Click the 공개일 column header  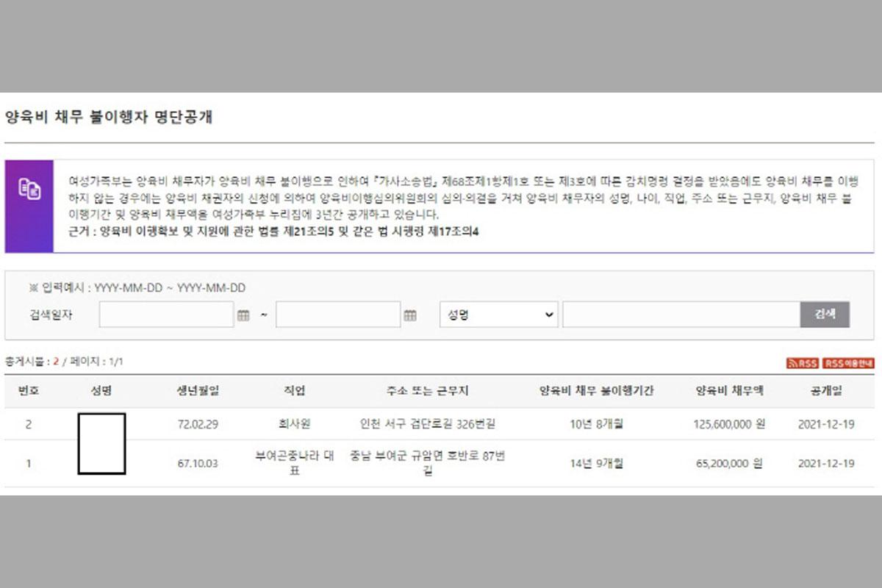[x=825, y=391]
